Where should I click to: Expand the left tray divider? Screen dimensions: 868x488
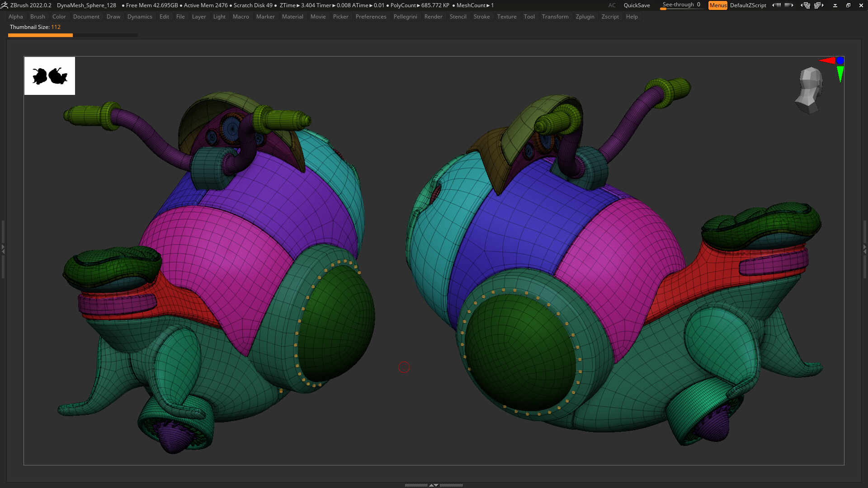point(3,249)
